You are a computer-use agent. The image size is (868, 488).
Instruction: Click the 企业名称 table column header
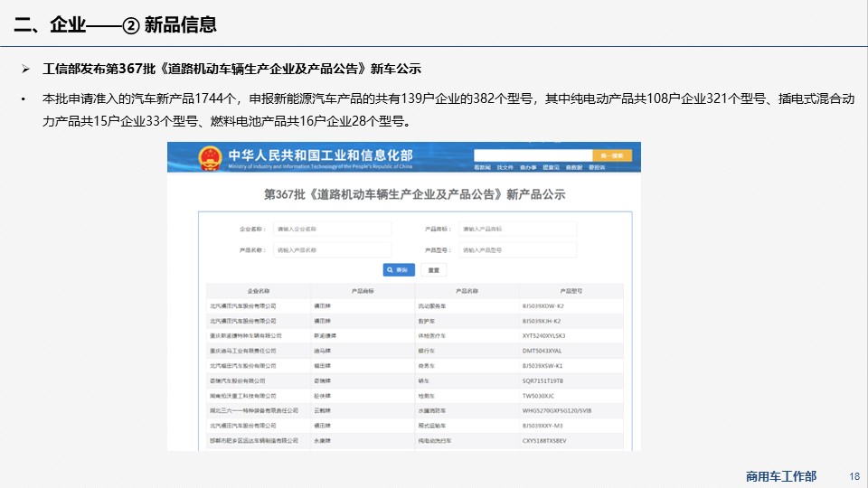click(x=259, y=291)
